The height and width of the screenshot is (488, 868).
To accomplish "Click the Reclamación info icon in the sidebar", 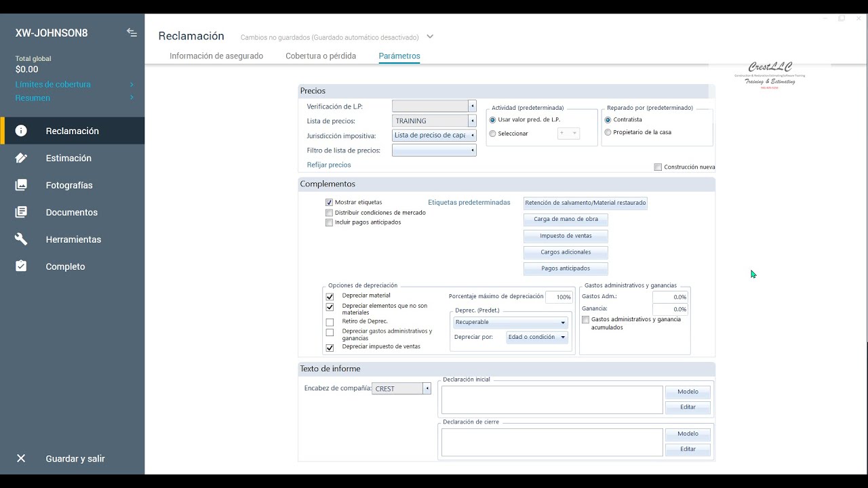I will pos(21,131).
